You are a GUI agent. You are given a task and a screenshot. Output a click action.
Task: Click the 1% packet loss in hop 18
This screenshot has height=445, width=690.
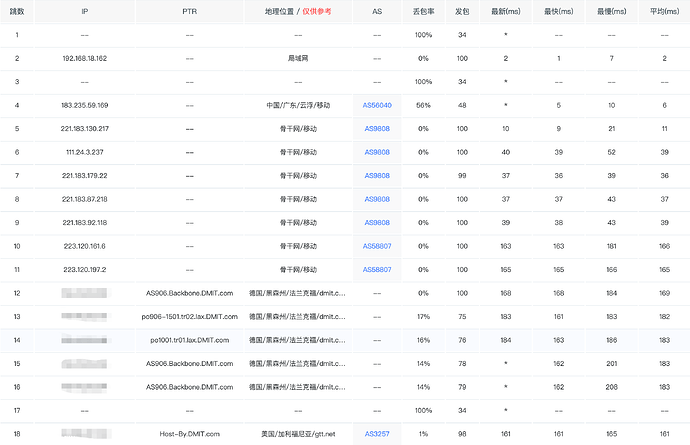[423, 434]
